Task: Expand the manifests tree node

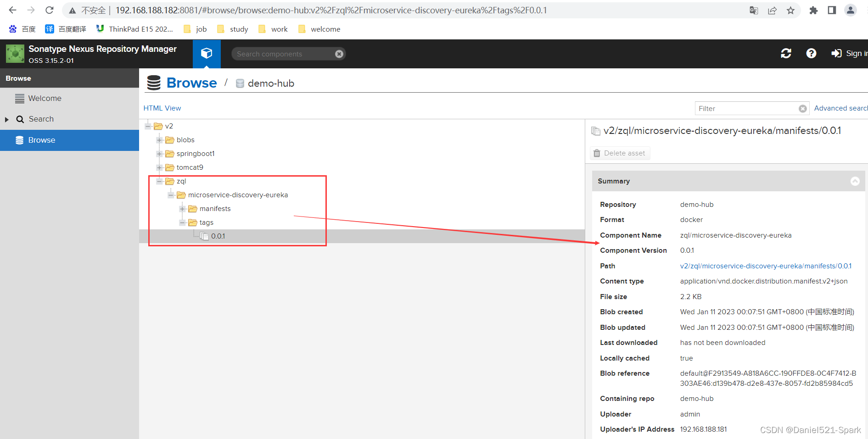Action: tap(182, 209)
